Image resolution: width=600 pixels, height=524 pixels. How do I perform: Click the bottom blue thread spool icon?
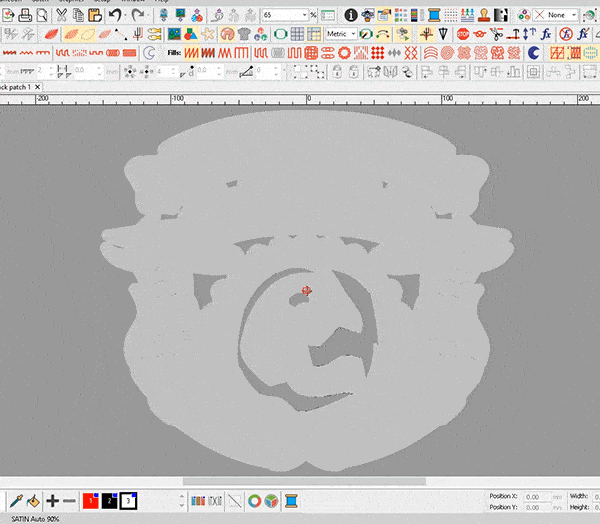click(x=291, y=501)
